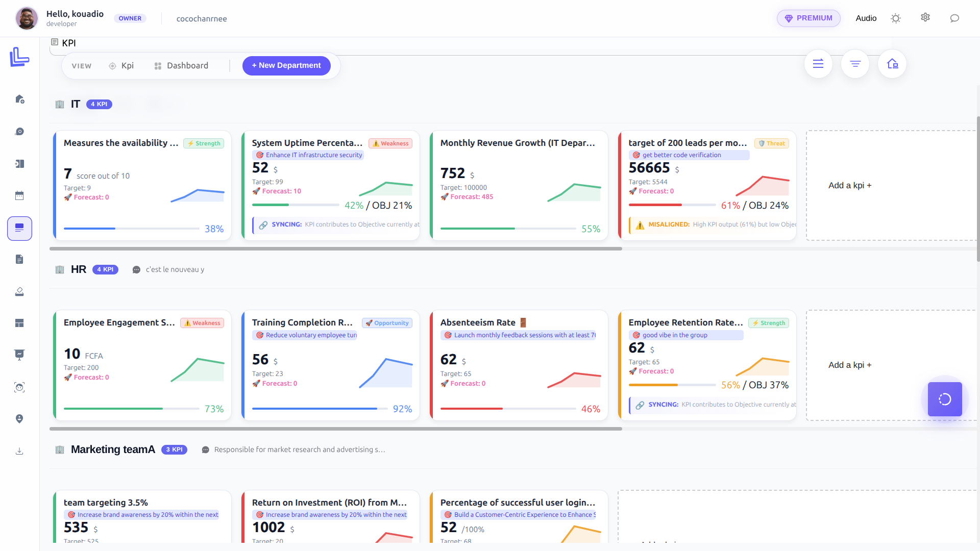
Task: Click Add a kpi in HR section
Action: pos(849,365)
